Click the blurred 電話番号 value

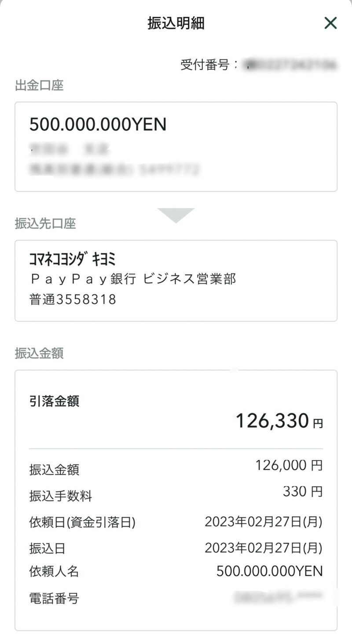pyautogui.click(x=279, y=597)
